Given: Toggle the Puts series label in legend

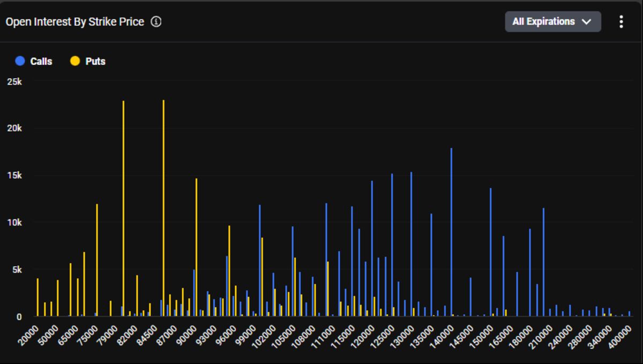Looking at the screenshot, I should tap(95, 62).
